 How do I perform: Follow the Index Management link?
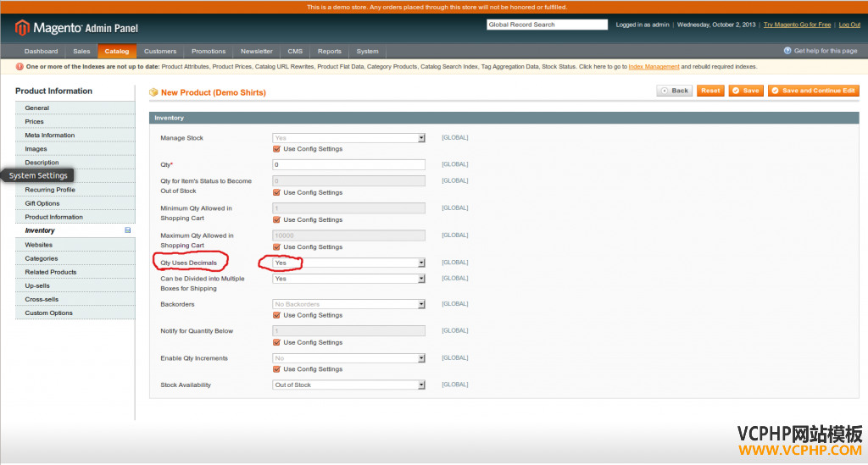654,67
